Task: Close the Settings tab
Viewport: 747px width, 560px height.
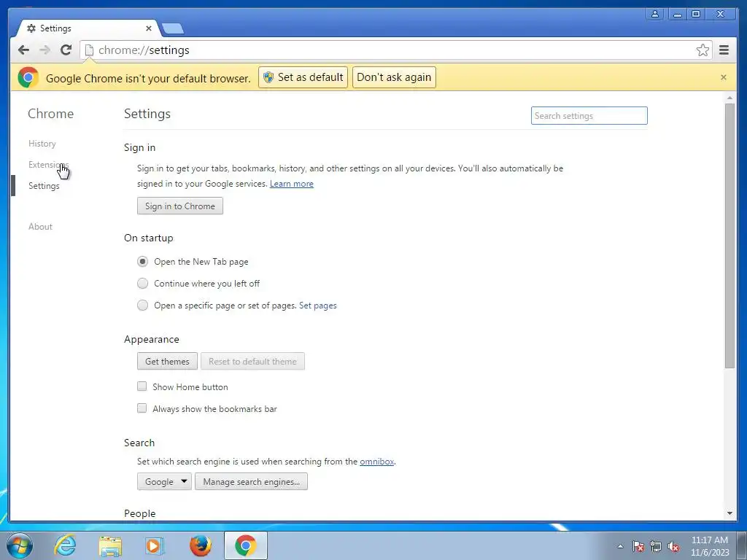Action: [149, 28]
